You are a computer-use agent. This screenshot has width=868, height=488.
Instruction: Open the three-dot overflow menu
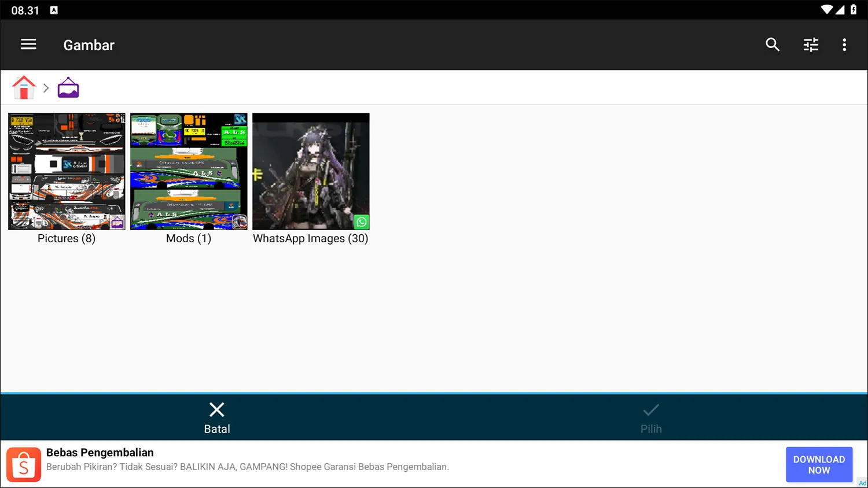pyautogui.click(x=844, y=45)
